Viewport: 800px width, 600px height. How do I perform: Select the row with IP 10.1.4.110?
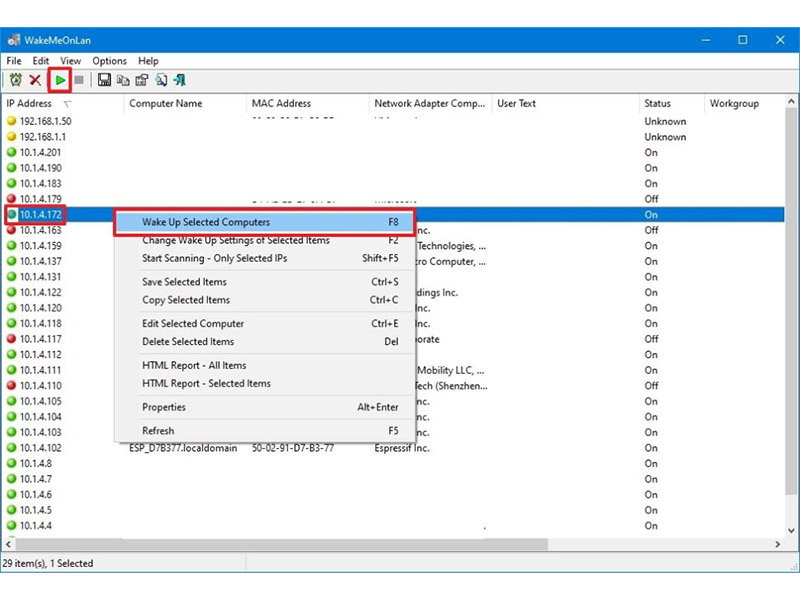(393, 386)
